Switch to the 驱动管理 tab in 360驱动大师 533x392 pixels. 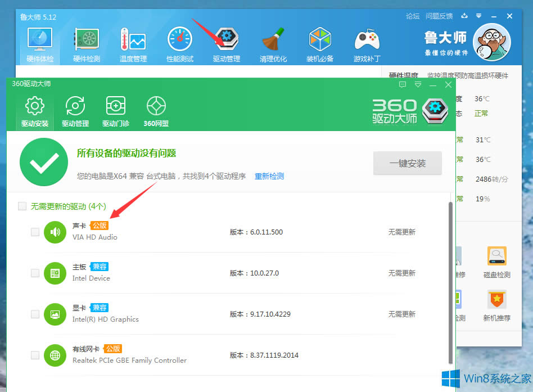pyautogui.click(x=75, y=112)
